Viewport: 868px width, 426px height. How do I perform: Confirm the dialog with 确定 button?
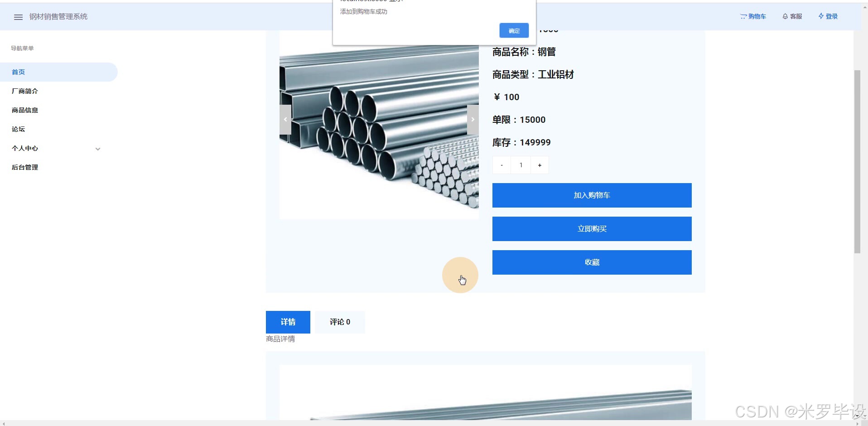click(513, 30)
